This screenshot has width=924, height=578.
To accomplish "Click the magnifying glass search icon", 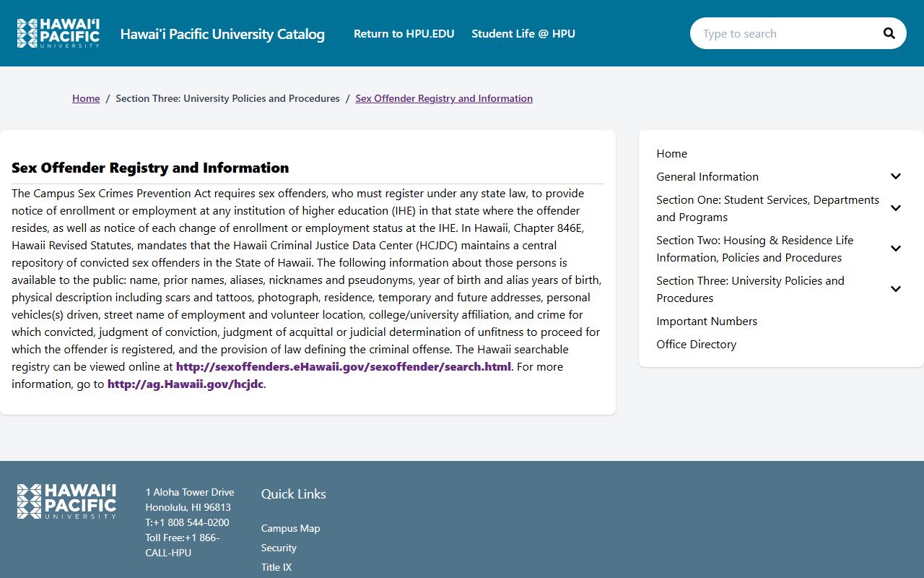I will 889,33.
